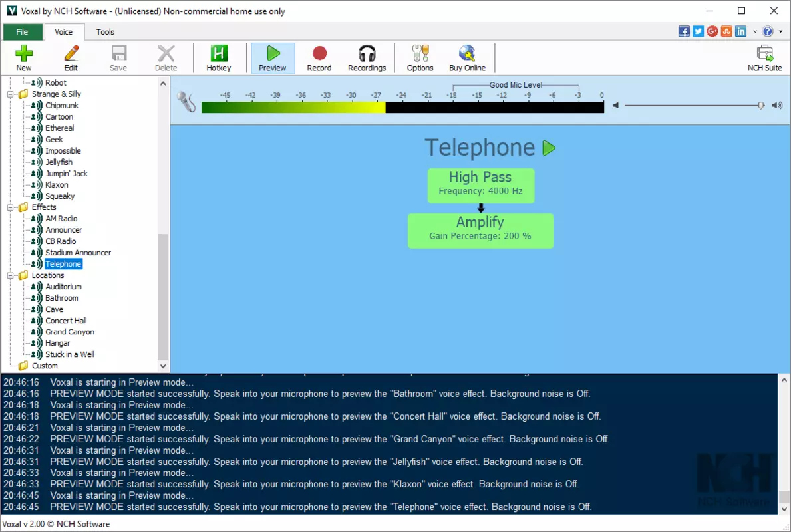The width and height of the screenshot is (791, 532).
Task: Select the Chipmunk voice
Action: click(62, 105)
